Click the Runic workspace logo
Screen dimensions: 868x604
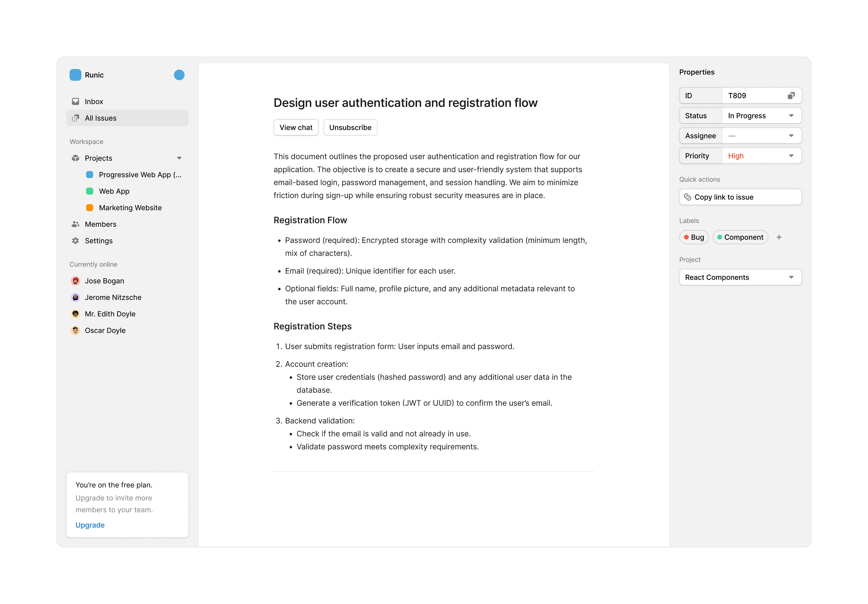[x=75, y=75]
